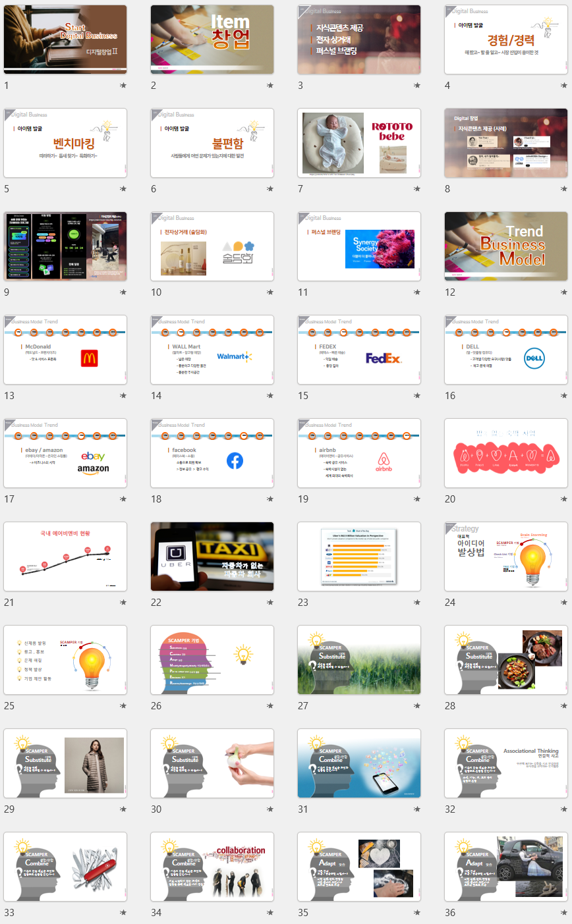Select the 국내 에어비앤비 현황 chart slide
Screen dimensions: 572x924
pos(65,557)
